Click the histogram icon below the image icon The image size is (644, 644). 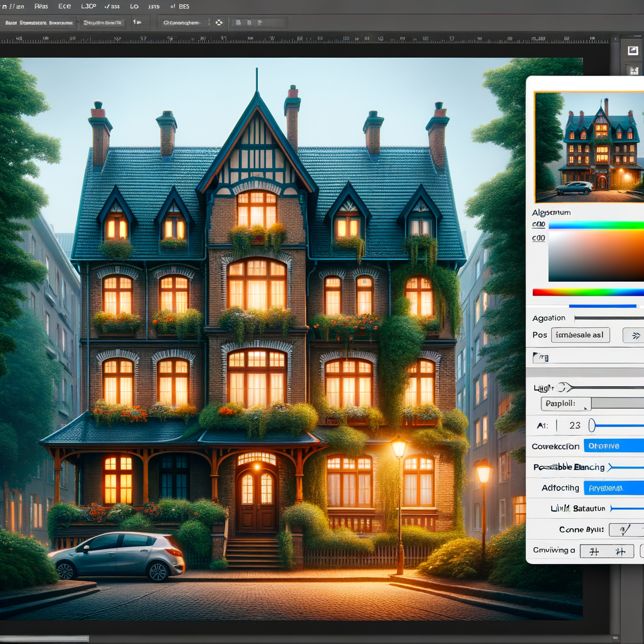(632, 70)
